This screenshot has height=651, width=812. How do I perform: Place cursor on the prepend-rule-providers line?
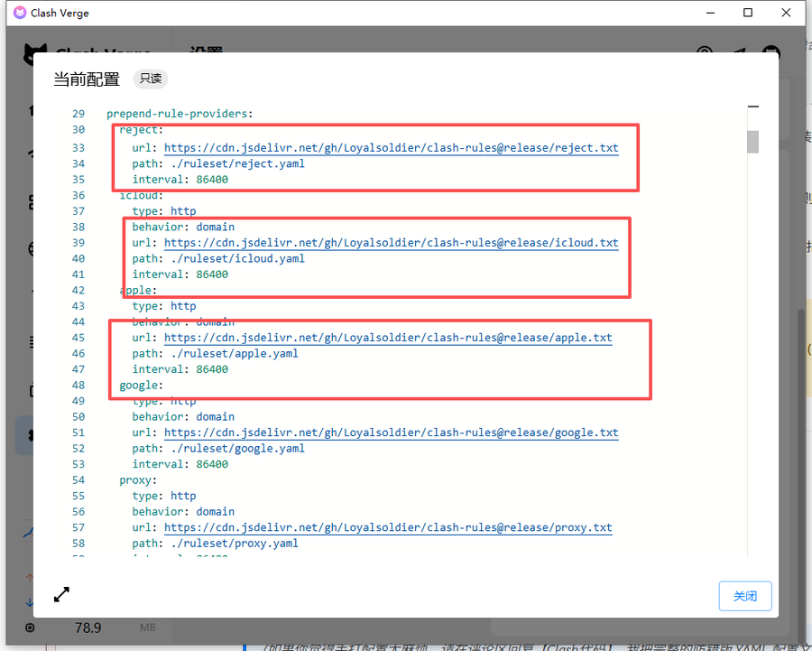[180, 114]
